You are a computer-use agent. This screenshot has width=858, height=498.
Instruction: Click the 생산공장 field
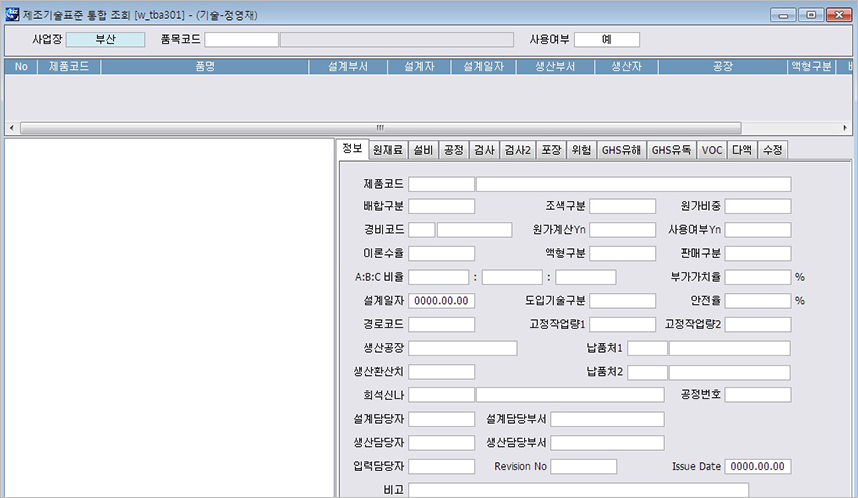(x=463, y=348)
